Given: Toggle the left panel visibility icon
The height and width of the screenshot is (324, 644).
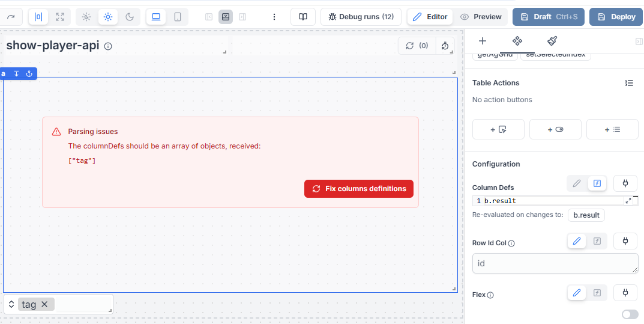Looking at the screenshot, I should 209,17.
